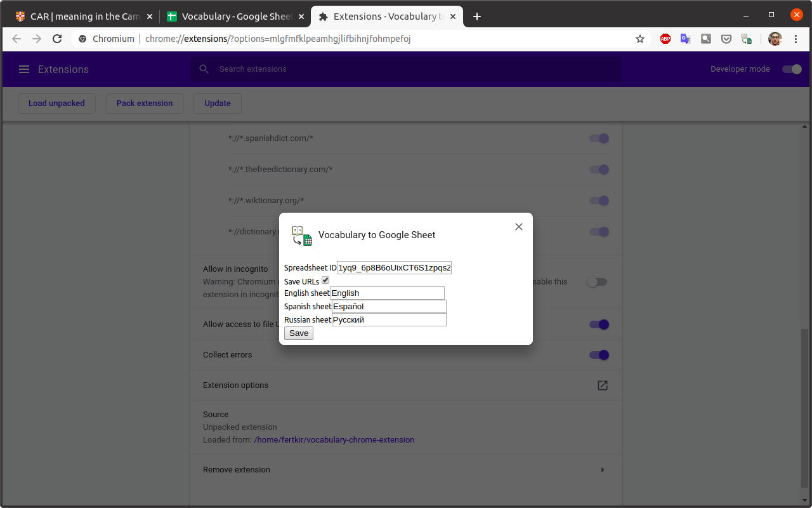Toggle the Collect errors switch
Image resolution: width=812 pixels, height=508 pixels.
coord(599,355)
